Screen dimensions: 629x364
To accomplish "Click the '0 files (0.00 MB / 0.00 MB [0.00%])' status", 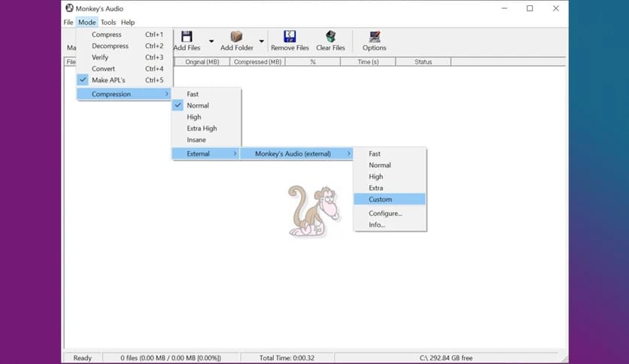I will [171, 358].
